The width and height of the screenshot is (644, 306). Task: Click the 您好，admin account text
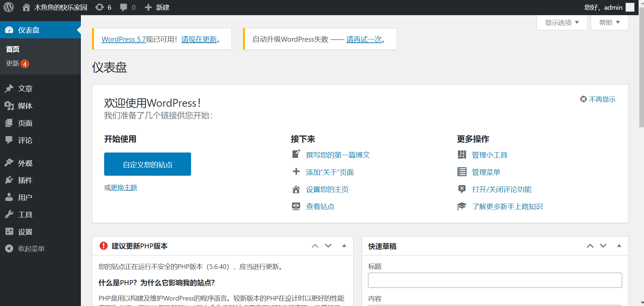pos(603,7)
